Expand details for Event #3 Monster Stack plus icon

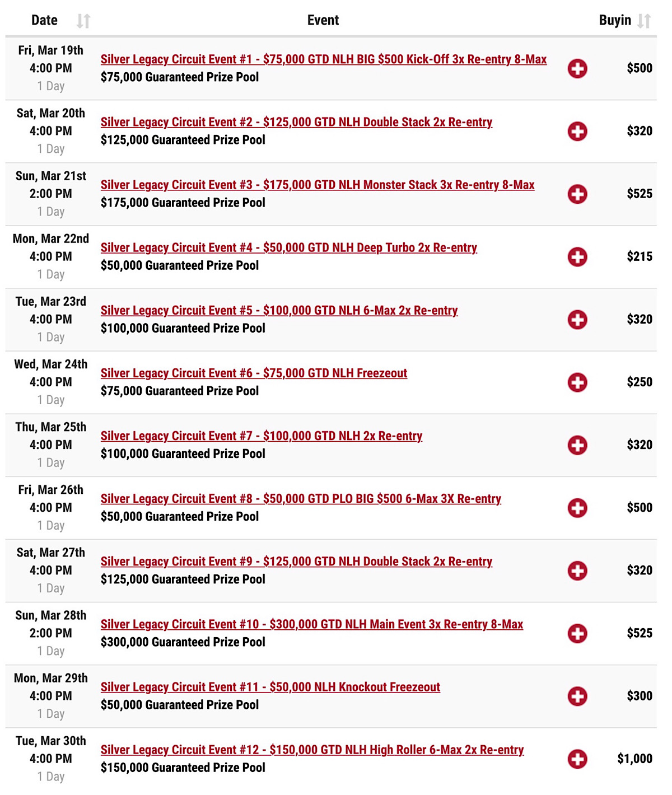tap(577, 194)
